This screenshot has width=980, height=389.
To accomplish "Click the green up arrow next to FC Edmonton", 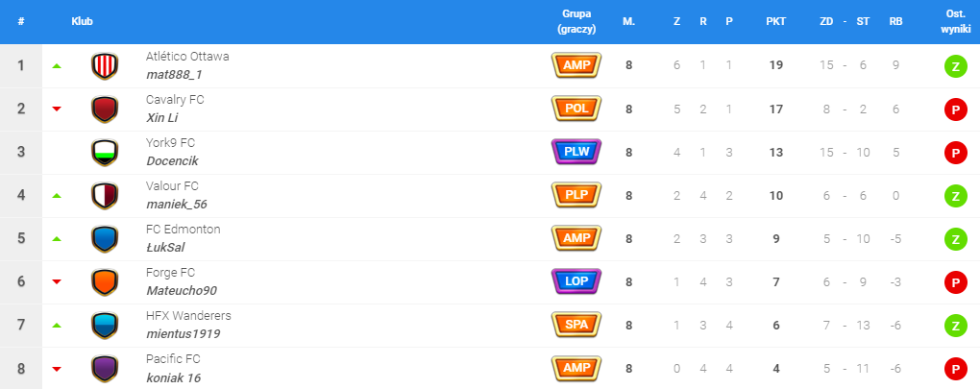I will tap(57, 239).
